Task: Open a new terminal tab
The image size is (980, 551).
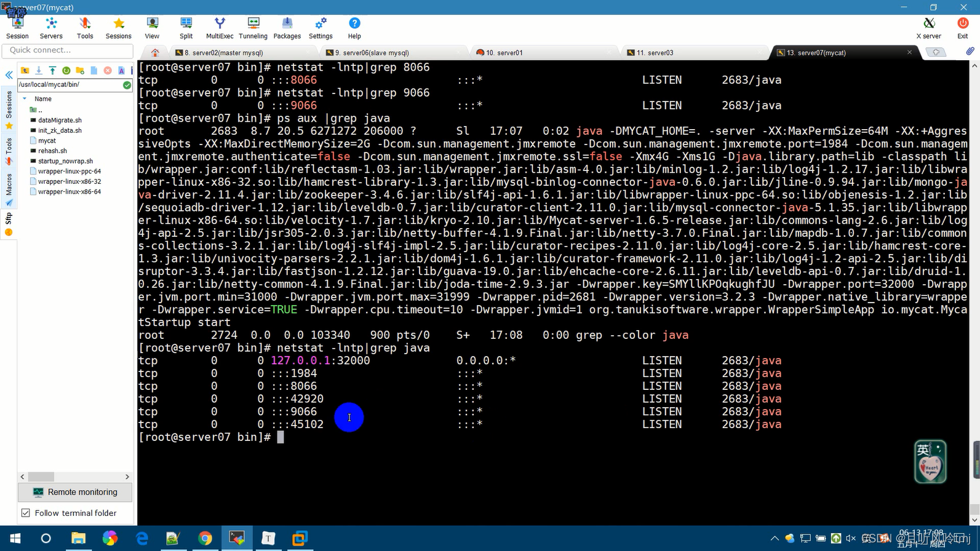Action: [936, 53]
